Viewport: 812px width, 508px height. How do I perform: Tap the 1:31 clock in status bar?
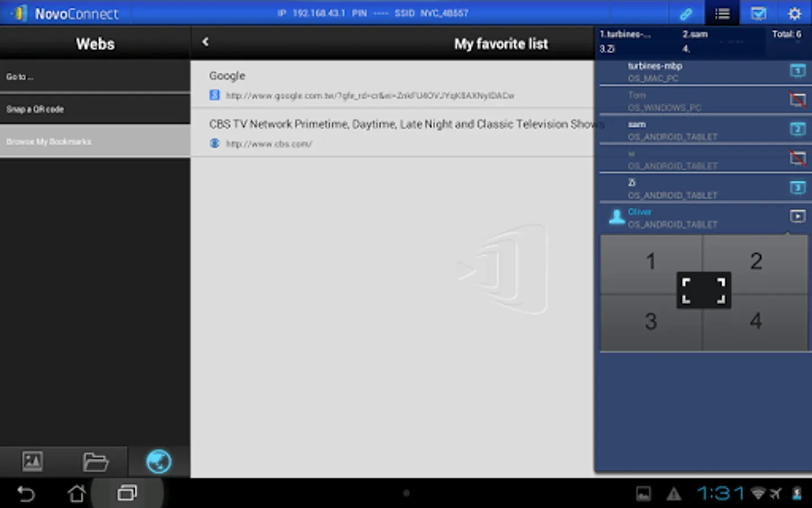click(721, 494)
